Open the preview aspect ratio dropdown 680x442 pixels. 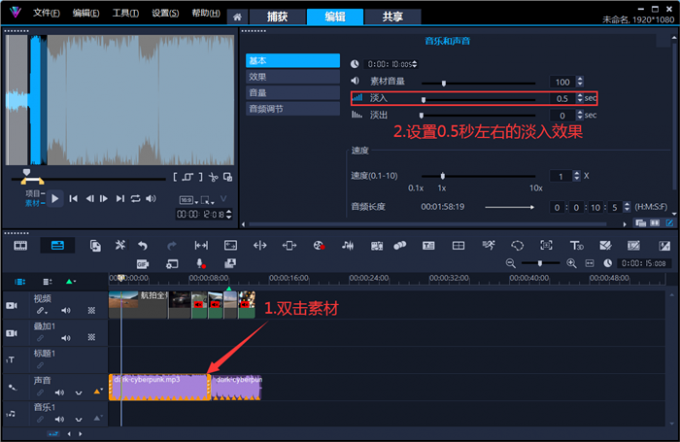point(189,200)
